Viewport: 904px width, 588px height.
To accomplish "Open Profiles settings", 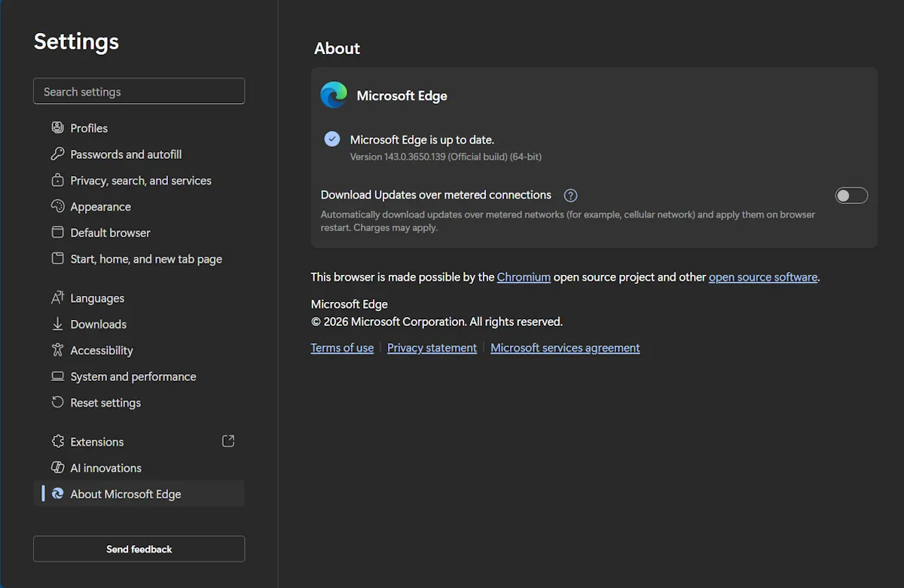I will (139, 128).
